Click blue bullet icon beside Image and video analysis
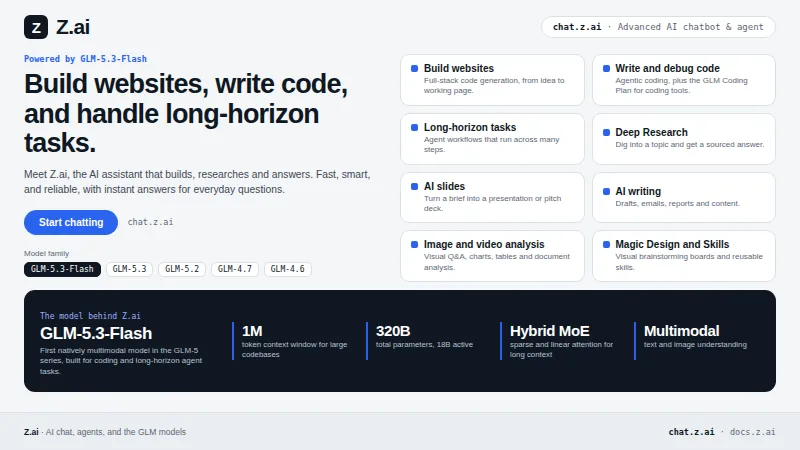 [414, 245]
